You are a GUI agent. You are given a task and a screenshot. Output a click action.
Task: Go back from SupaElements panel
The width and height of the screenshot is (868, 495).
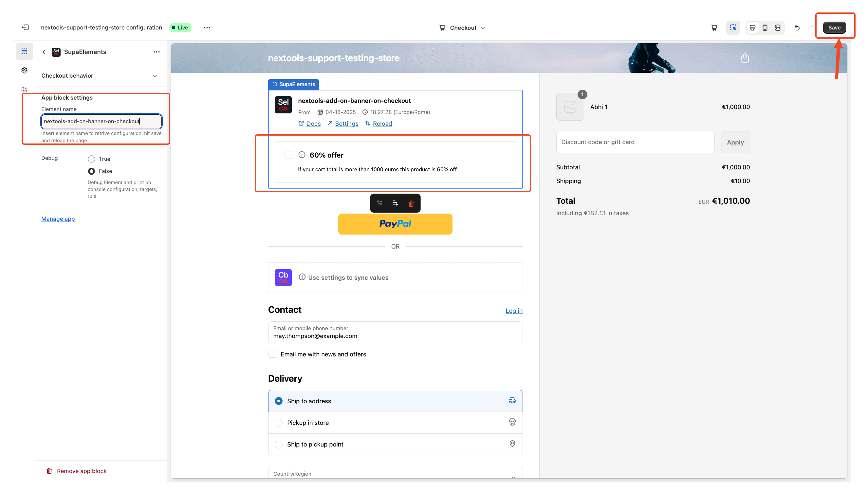pyautogui.click(x=44, y=52)
